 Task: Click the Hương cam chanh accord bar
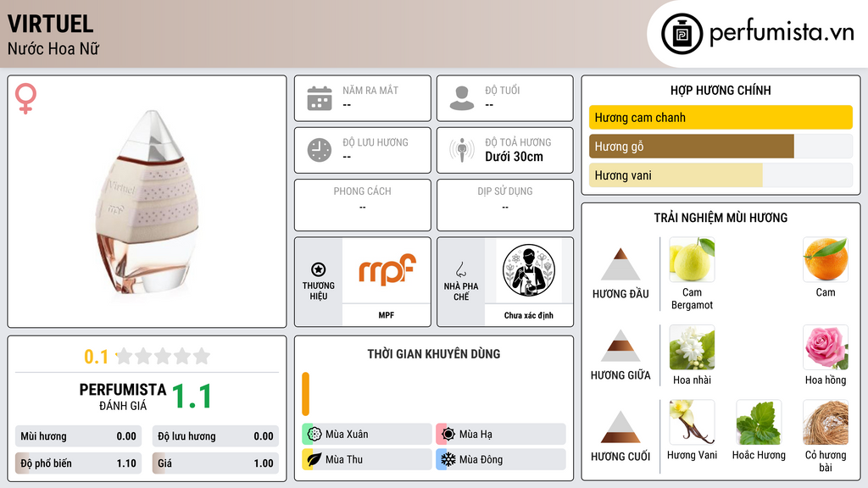click(721, 117)
